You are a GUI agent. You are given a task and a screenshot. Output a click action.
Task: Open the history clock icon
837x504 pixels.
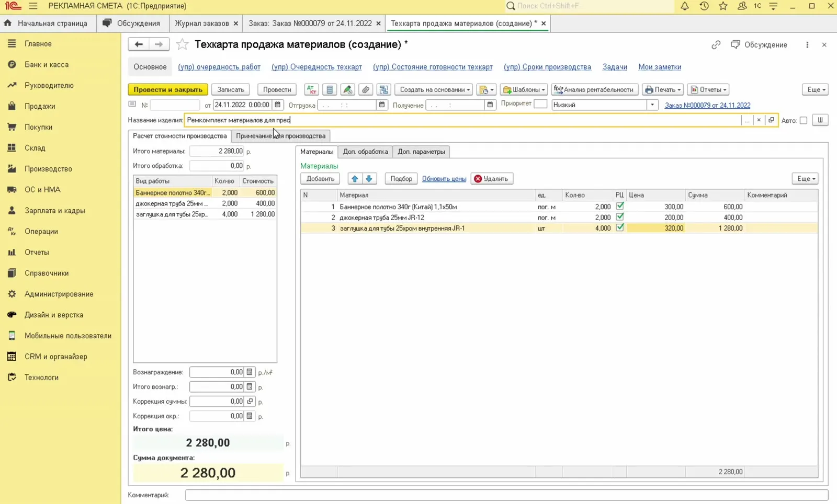[x=704, y=6]
